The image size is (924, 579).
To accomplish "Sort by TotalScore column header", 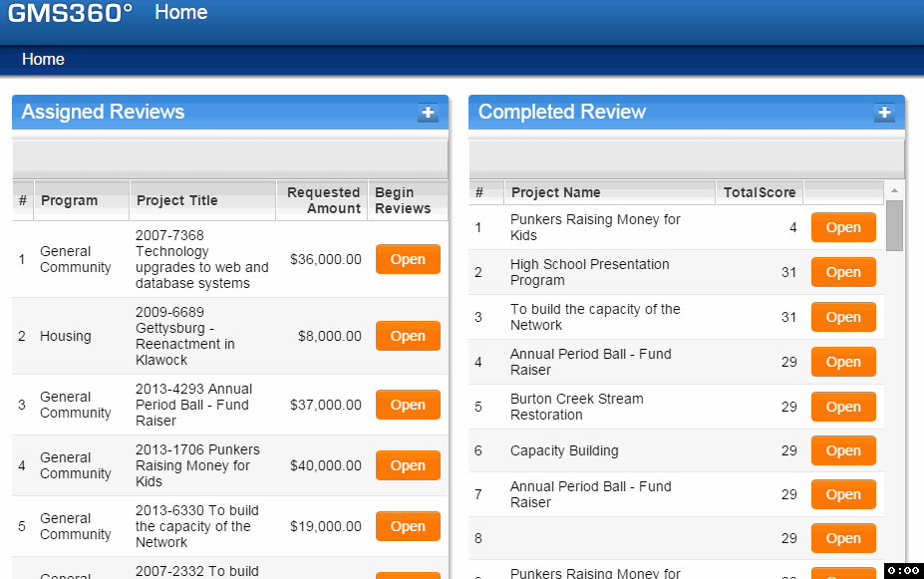I will pos(760,192).
